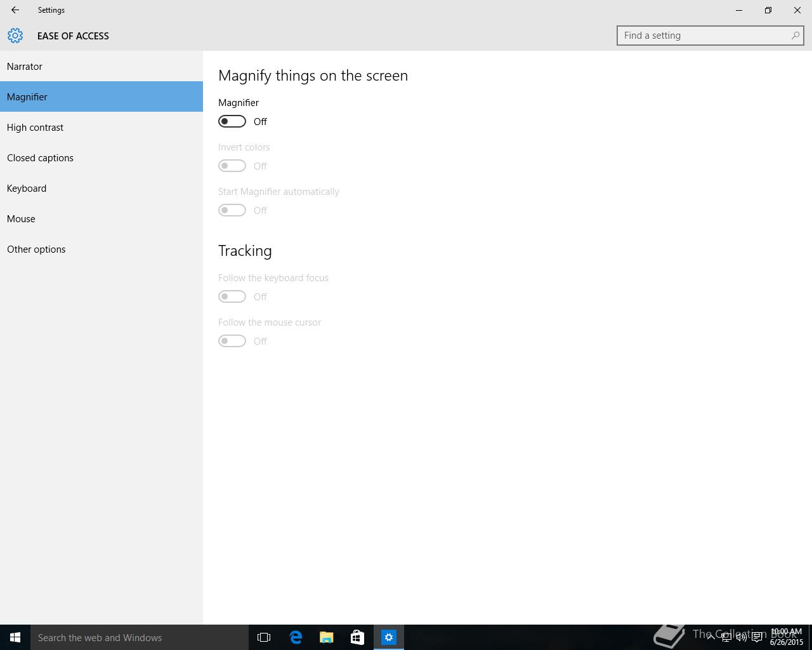Minimize the Settings window
Viewport: 812px width, 650px height.
pyautogui.click(x=739, y=10)
